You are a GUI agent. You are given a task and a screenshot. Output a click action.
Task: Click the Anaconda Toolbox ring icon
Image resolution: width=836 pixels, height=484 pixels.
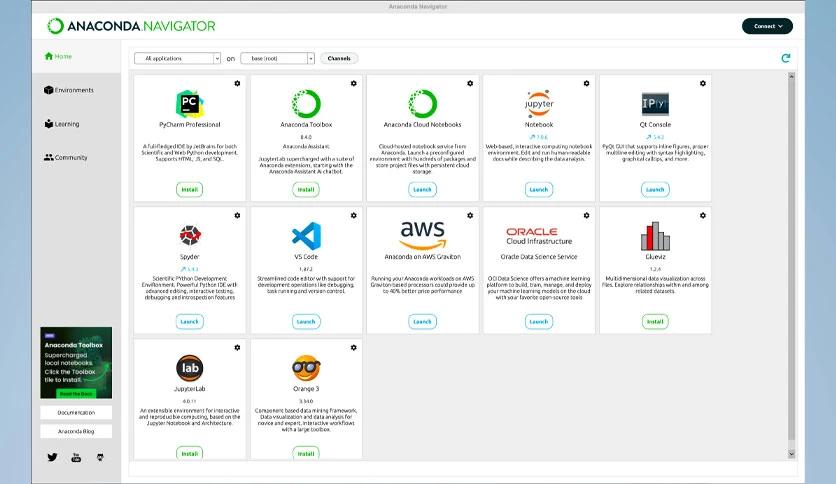(306, 103)
